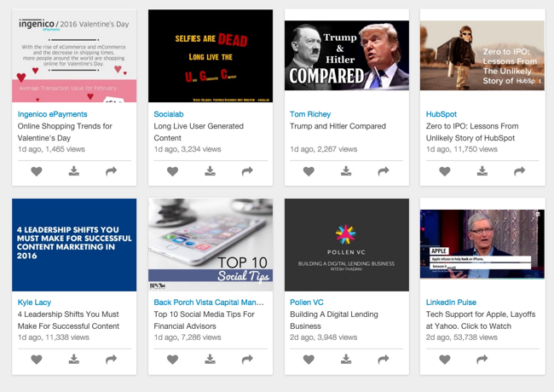Select the text 1d ago, 7,286 views
This screenshot has width=554, height=392.
coord(188,337)
